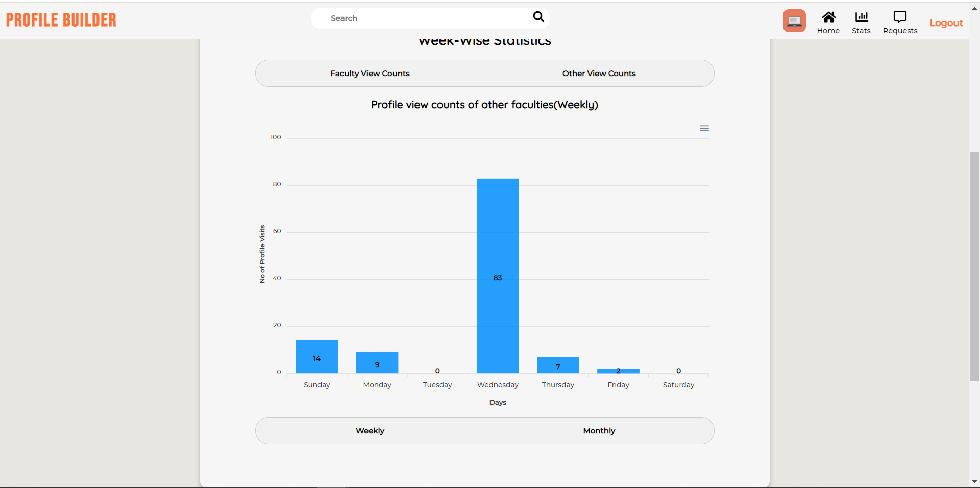The width and height of the screenshot is (980, 488).
Task: Select the Weekly view option
Action: (x=370, y=430)
